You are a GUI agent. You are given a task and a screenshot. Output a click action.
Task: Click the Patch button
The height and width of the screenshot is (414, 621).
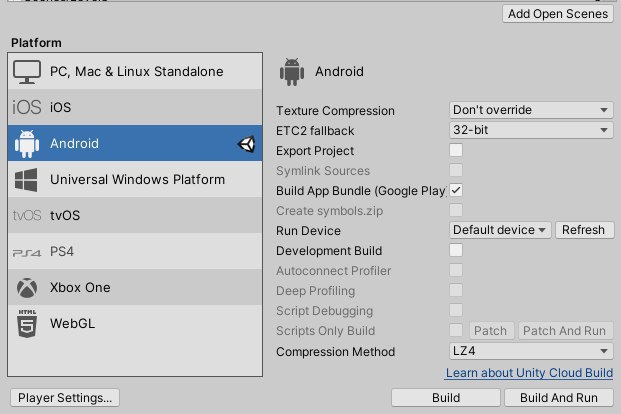(491, 331)
